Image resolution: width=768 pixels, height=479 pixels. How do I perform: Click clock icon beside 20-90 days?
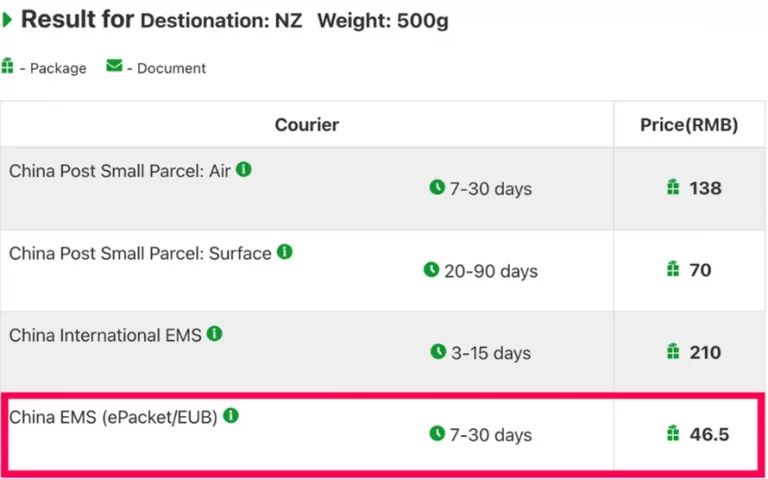click(431, 270)
